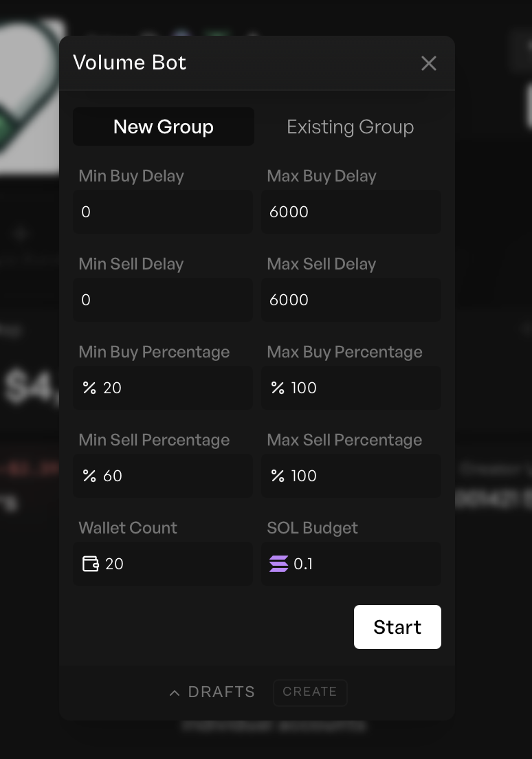532x759 pixels.
Task: Collapse the DRAFTS section chevron
Action: pyautogui.click(x=175, y=692)
